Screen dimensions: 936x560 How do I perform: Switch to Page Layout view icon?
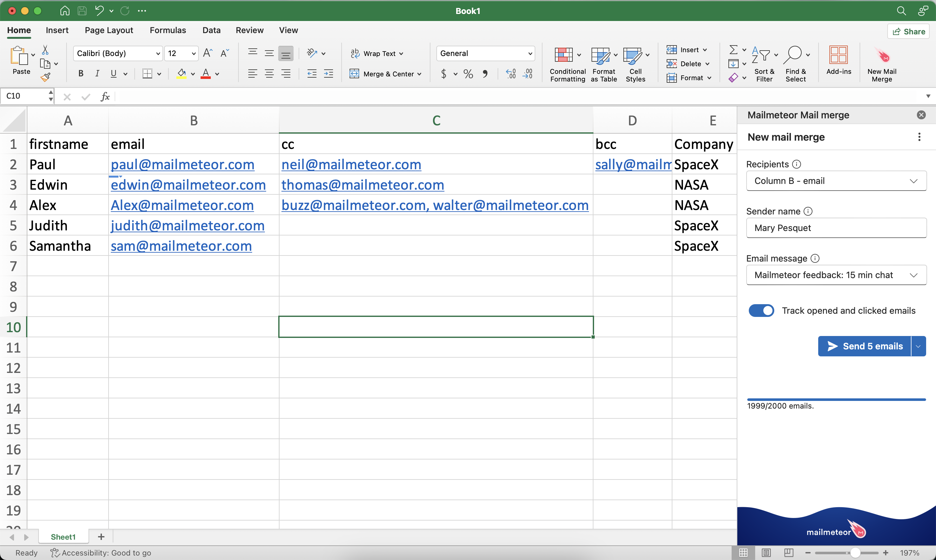click(x=766, y=553)
